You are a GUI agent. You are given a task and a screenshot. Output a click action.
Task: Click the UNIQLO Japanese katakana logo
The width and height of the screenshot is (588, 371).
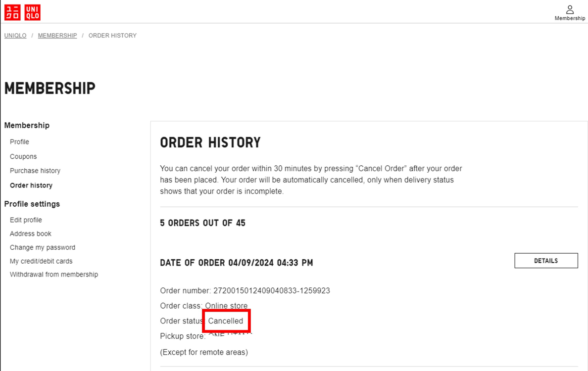click(12, 13)
